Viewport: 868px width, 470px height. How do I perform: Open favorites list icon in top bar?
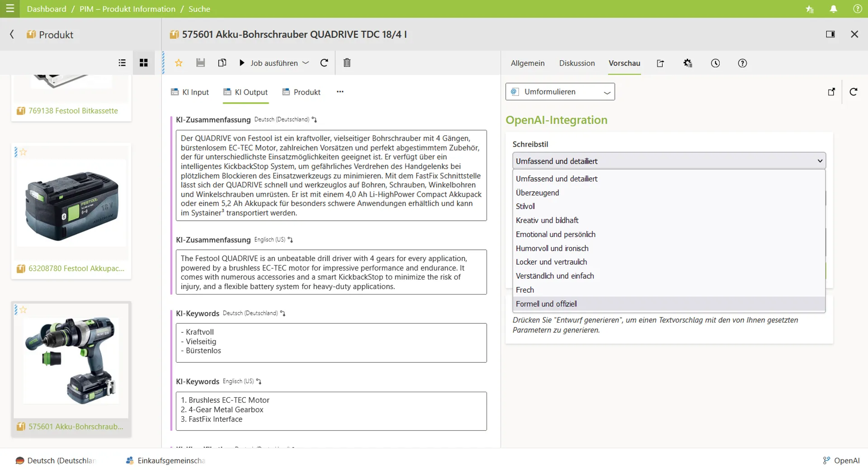[809, 9]
